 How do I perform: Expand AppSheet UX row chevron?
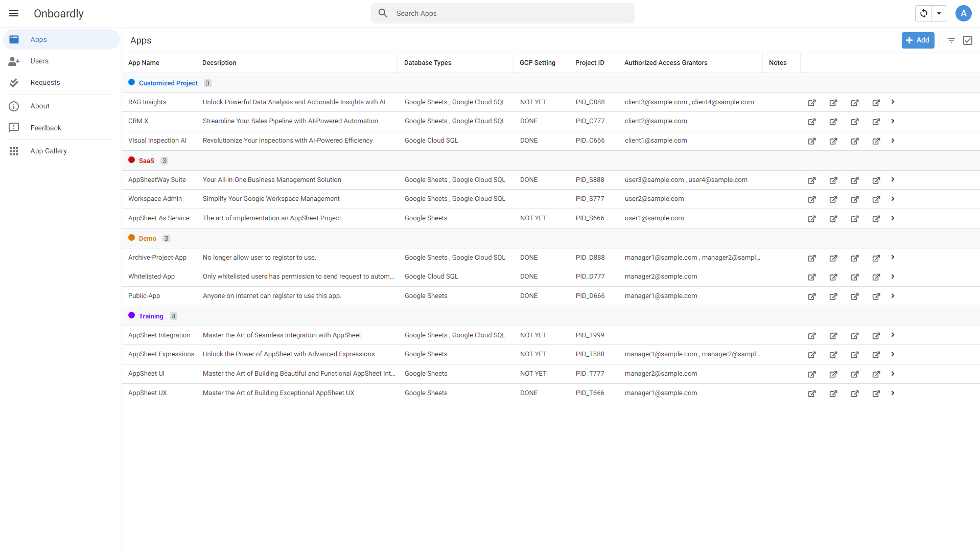[893, 393]
